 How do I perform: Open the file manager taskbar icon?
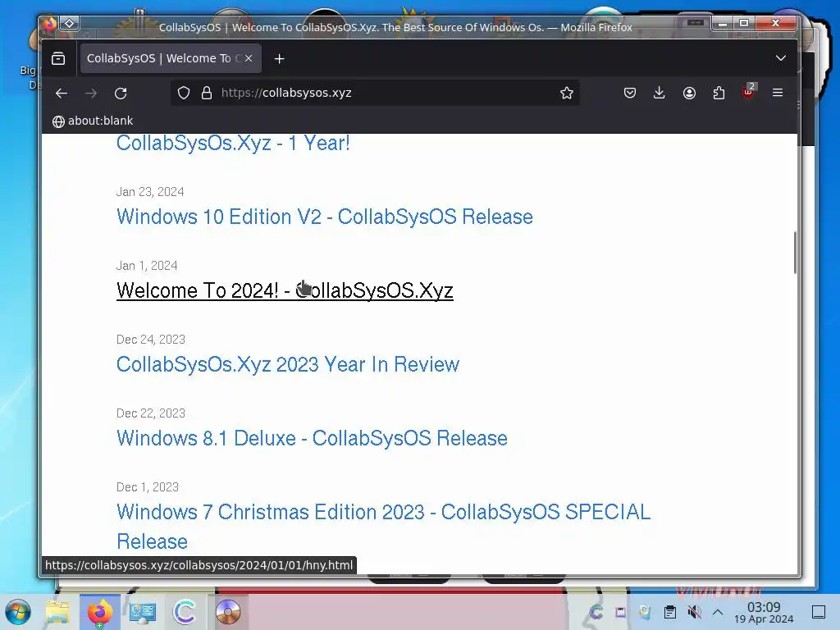coord(57,612)
